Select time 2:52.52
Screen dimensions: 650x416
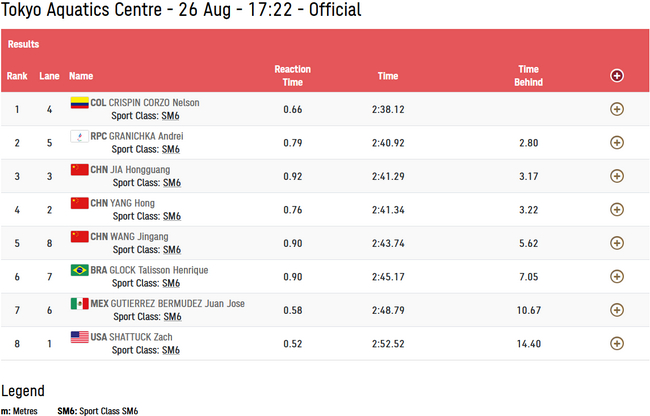pyautogui.click(x=388, y=344)
